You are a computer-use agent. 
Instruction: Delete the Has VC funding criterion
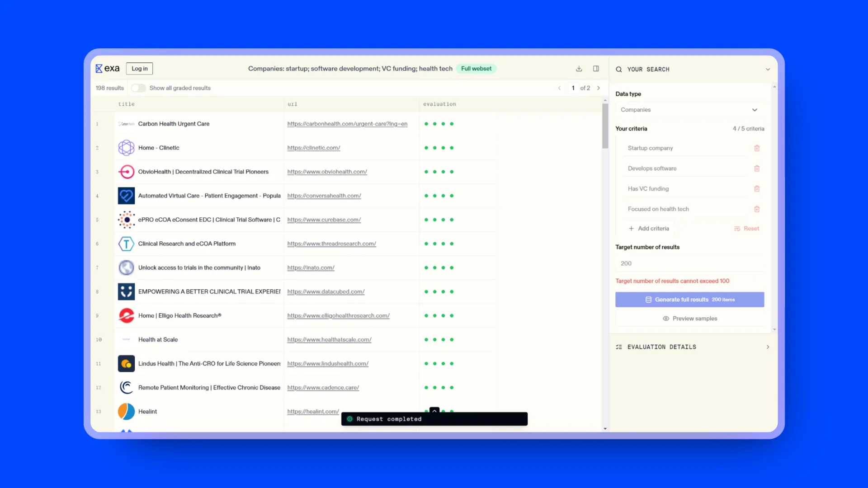(x=757, y=189)
